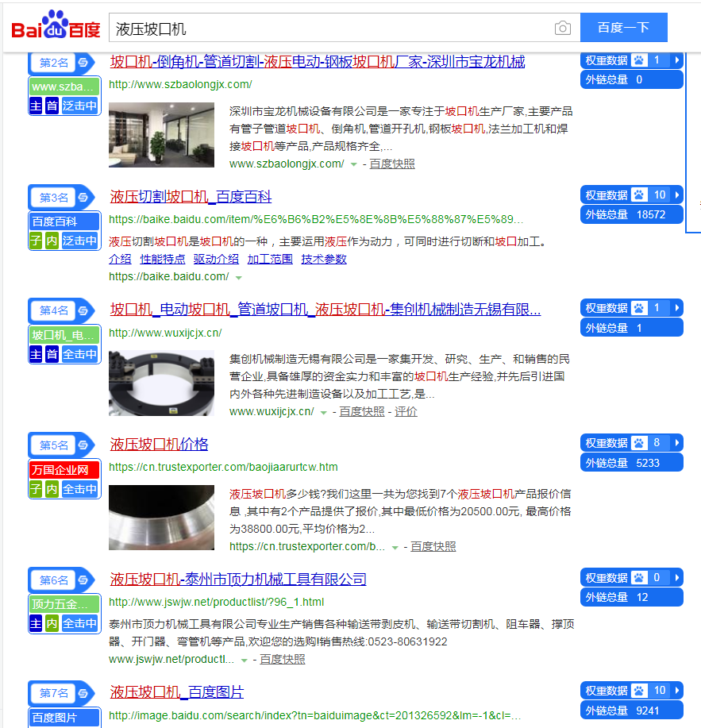Open 液压坡口机-泰州市顶力机械工具有限公司 title
Screen dimensions: 701x728
click(x=238, y=580)
